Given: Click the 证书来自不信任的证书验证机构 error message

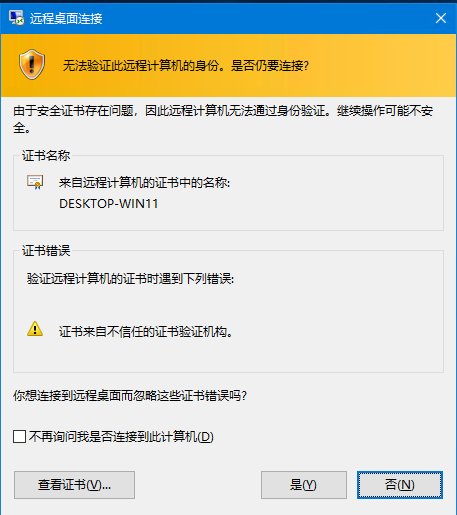Looking at the screenshot, I should click(146, 332).
